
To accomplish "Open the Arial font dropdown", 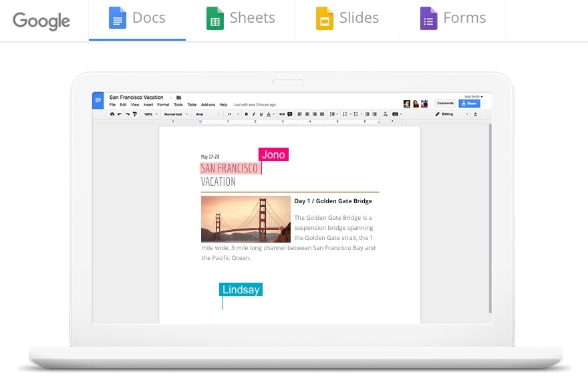I will point(207,114).
